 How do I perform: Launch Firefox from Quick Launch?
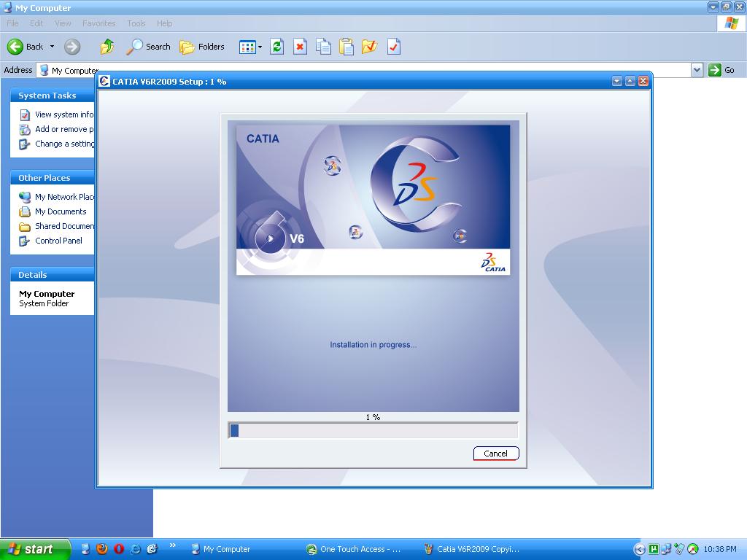[x=102, y=549]
